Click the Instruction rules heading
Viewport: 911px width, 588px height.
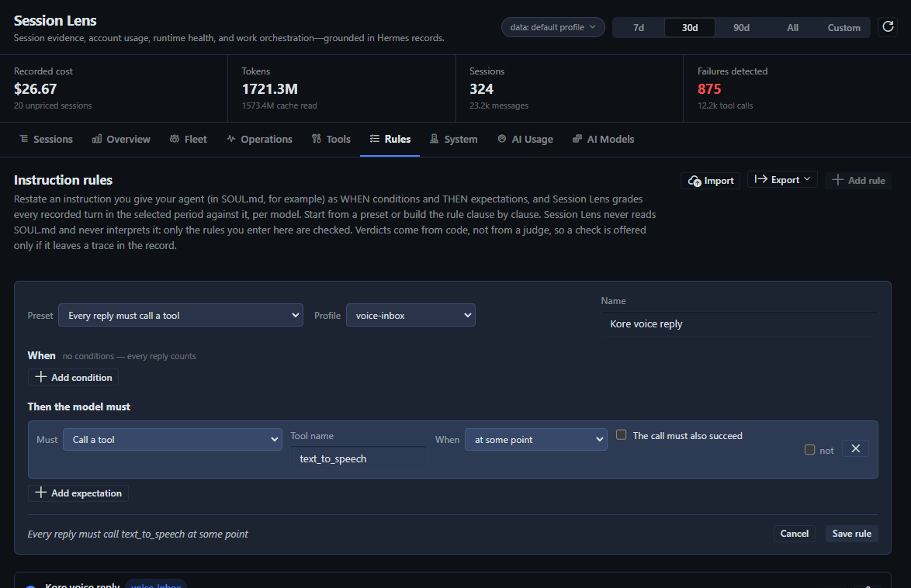pos(64,180)
